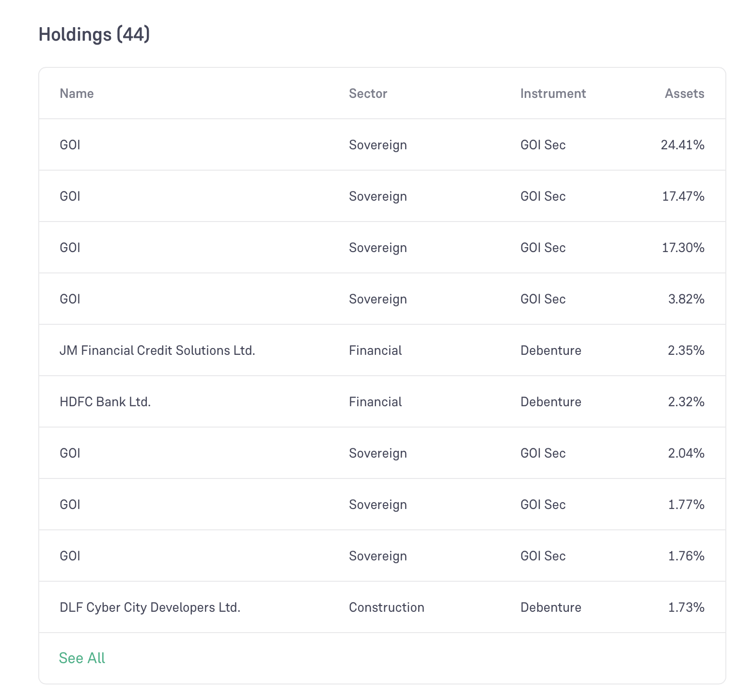This screenshot has width=752, height=700.
Task: Select the 1.73% assets value
Action: point(686,607)
